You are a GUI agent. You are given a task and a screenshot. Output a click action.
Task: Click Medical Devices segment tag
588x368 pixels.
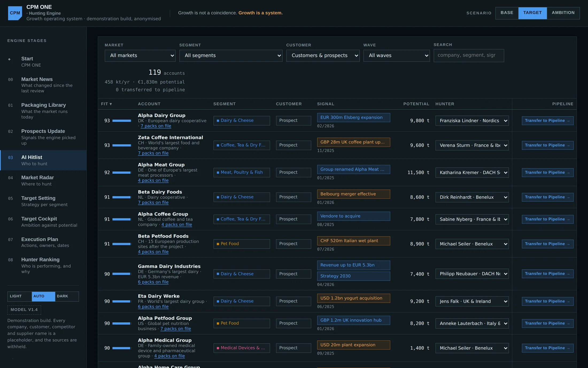coord(242,348)
